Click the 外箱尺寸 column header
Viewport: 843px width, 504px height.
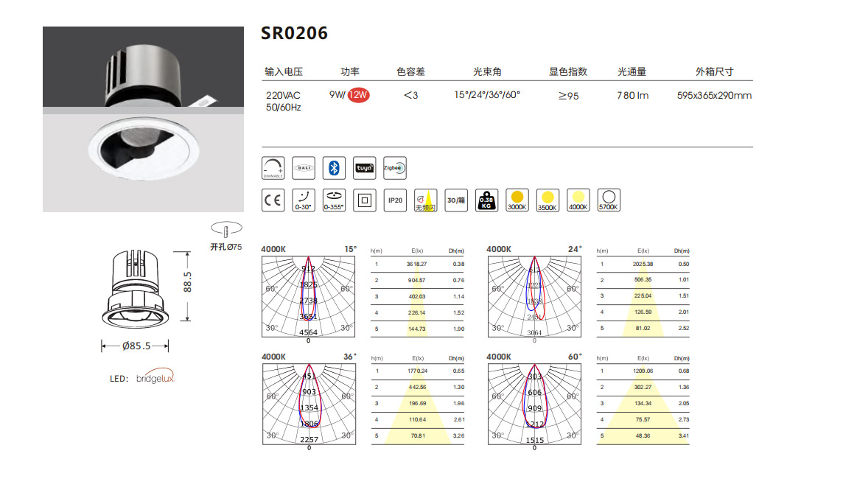715,71
